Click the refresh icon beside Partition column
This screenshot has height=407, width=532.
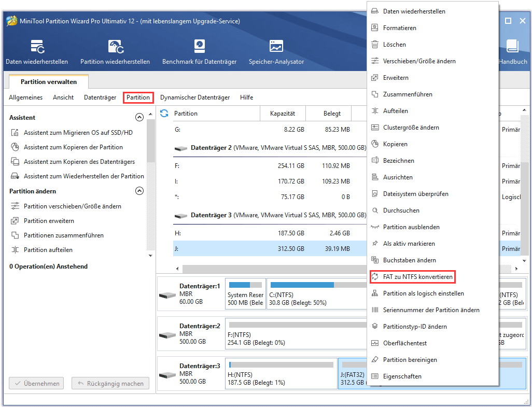tap(164, 113)
